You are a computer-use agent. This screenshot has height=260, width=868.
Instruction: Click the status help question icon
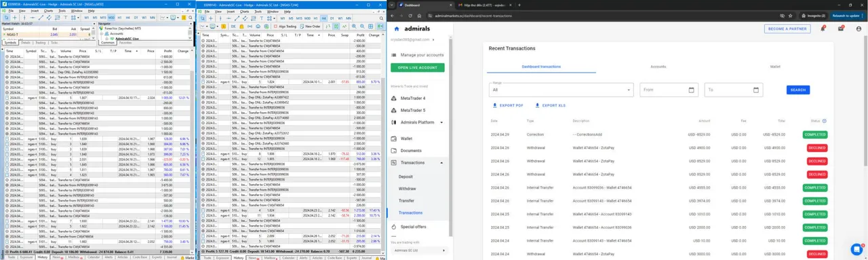[824, 121]
